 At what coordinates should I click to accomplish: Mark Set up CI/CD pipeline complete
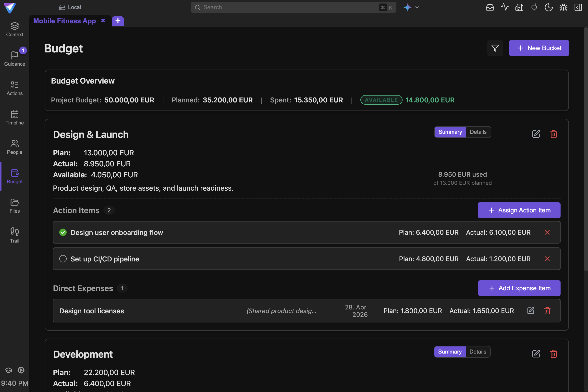[x=63, y=259]
